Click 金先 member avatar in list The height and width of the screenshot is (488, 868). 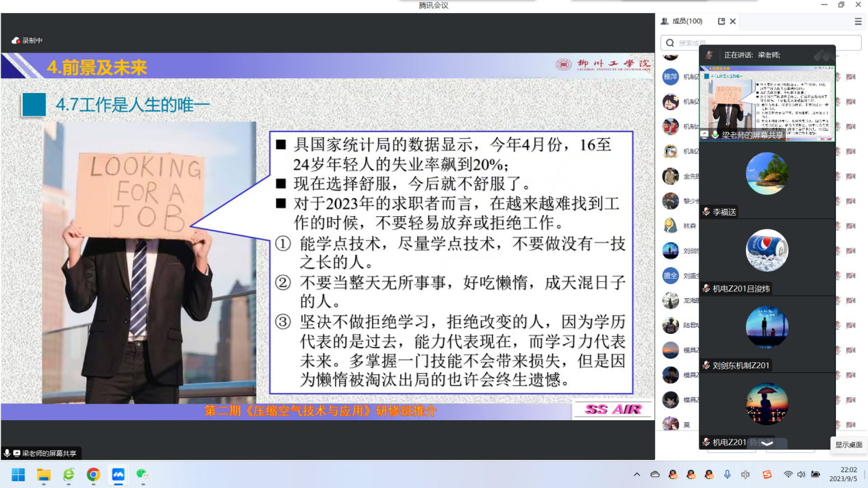[671, 176]
